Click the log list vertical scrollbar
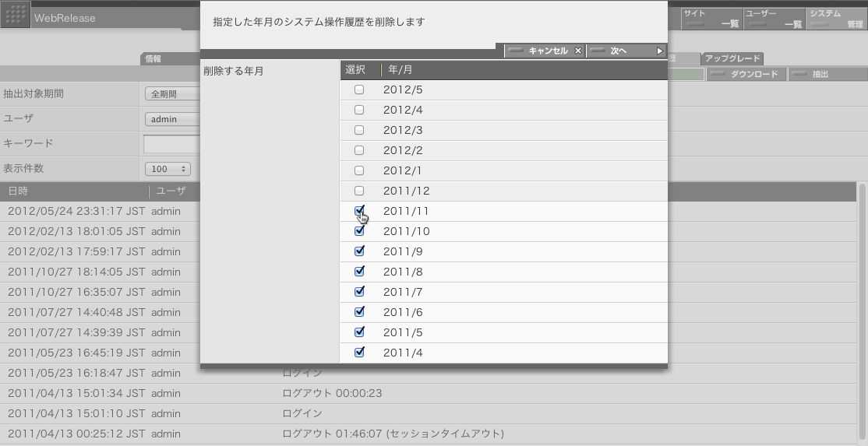Image resolution: width=868 pixels, height=446 pixels. click(x=862, y=311)
